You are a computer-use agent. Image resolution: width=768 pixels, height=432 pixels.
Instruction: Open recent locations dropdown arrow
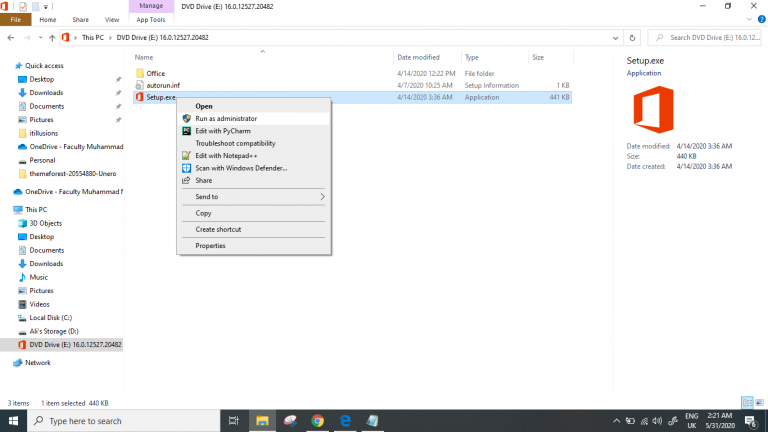40,38
